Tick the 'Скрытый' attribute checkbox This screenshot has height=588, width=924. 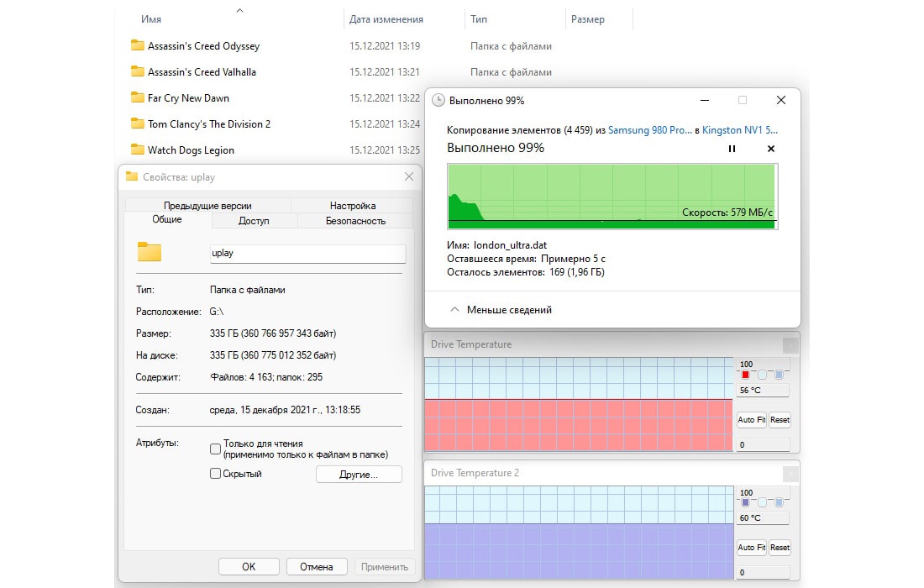[x=216, y=474]
